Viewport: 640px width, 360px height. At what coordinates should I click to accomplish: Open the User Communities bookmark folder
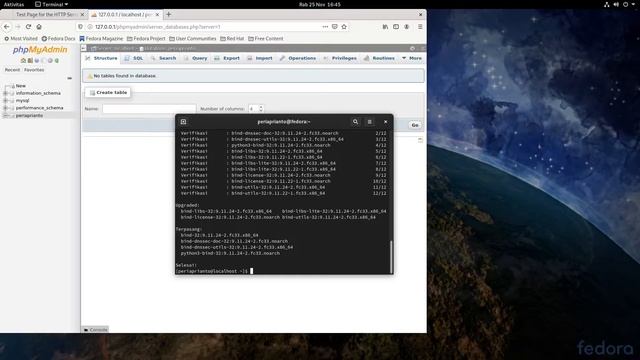[x=193, y=38]
